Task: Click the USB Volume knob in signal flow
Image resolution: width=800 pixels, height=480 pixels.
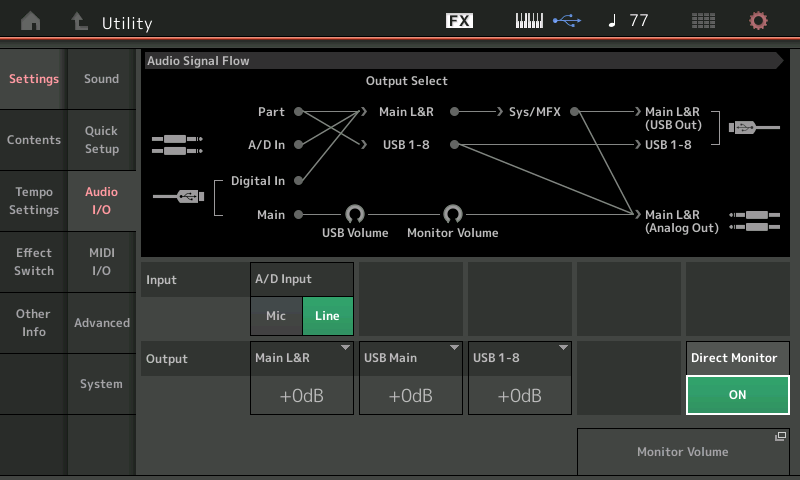Action: point(354,213)
